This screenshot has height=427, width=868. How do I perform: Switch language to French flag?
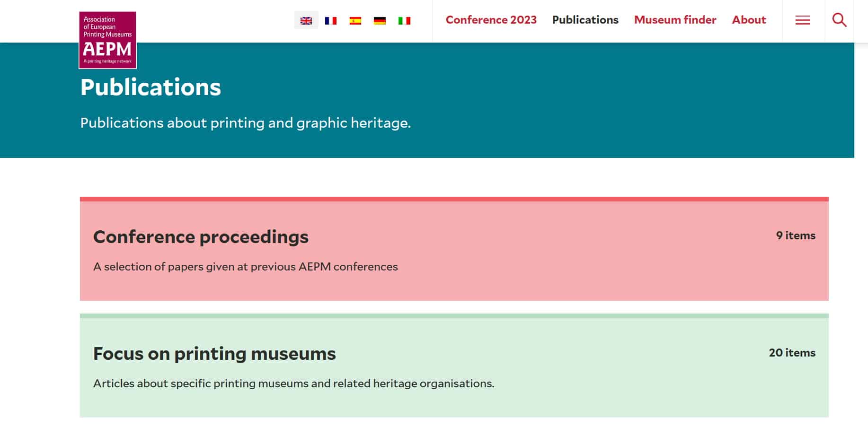pos(331,20)
